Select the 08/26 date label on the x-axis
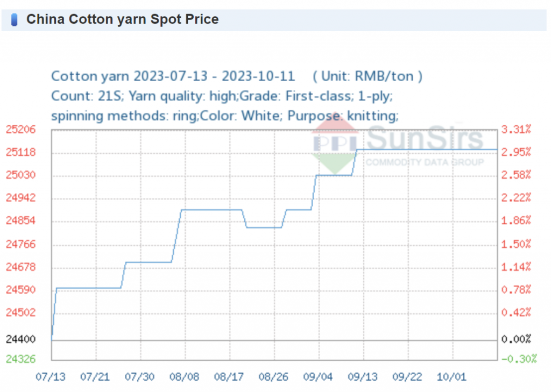This screenshot has width=551, height=392. click(x=274, y=376)
